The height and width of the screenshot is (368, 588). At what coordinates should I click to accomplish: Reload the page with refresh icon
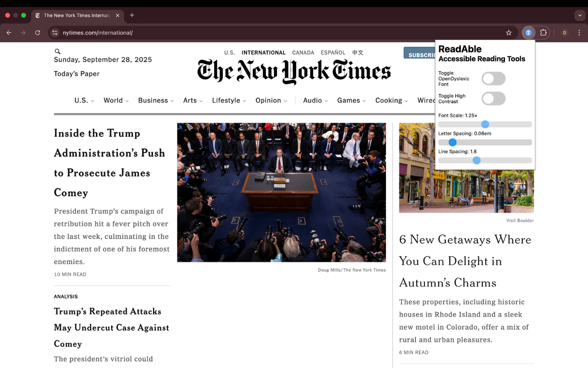(x=38, y=33)
